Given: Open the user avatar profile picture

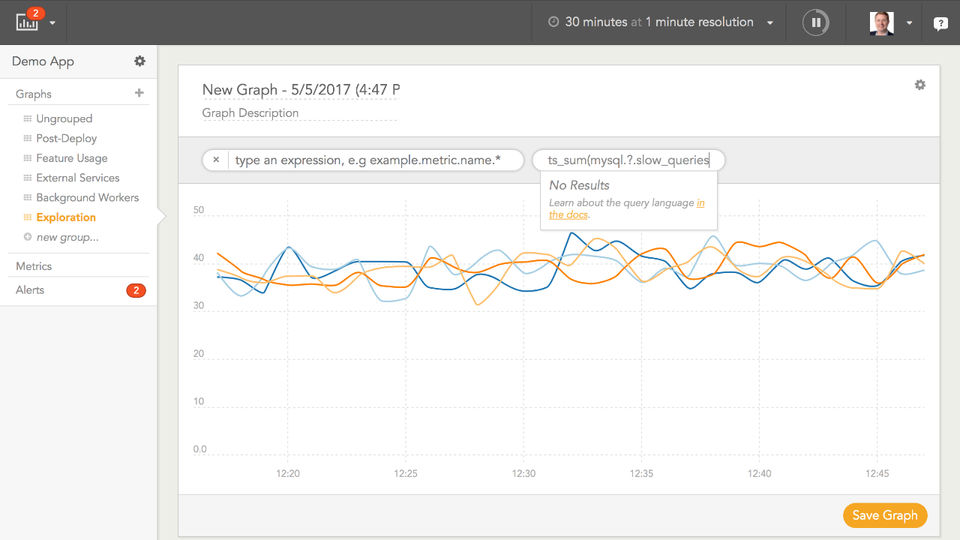Looking at the screenshot, I should 882,23.
